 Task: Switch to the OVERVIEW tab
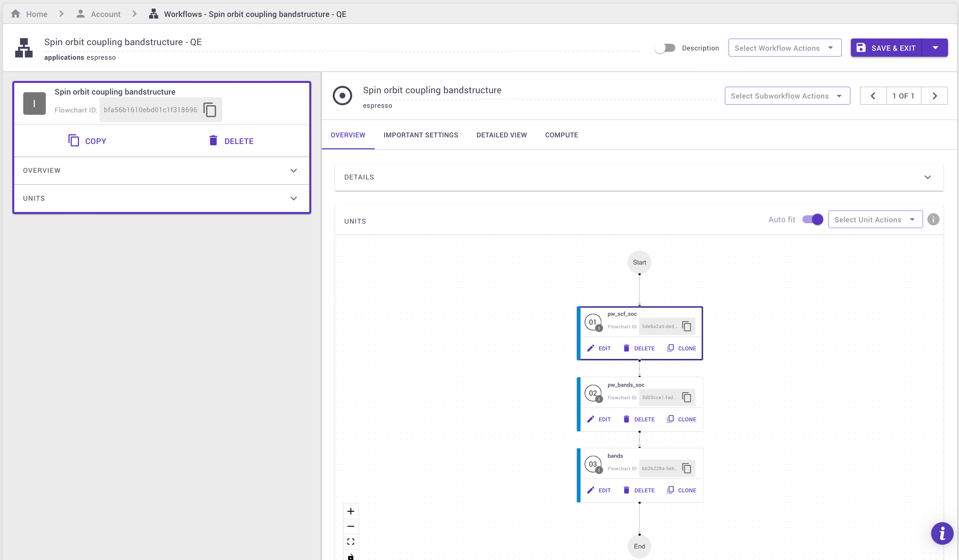point(348,135)
